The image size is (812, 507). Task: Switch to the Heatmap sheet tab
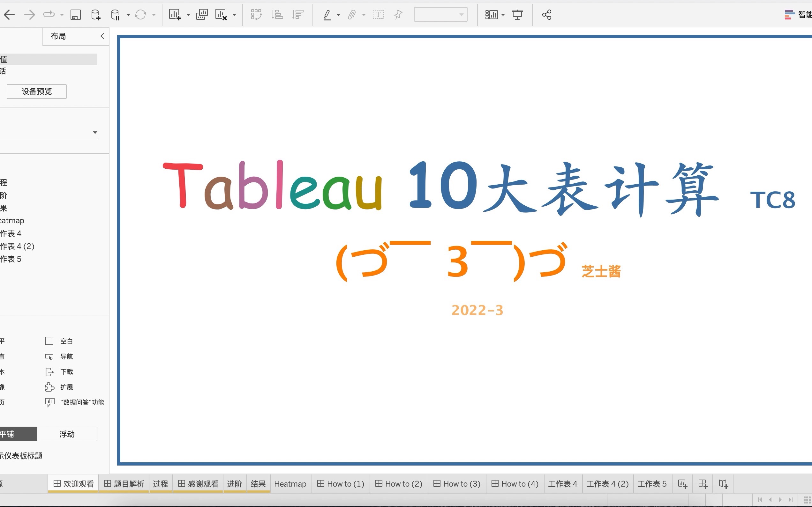coord(290,483)
